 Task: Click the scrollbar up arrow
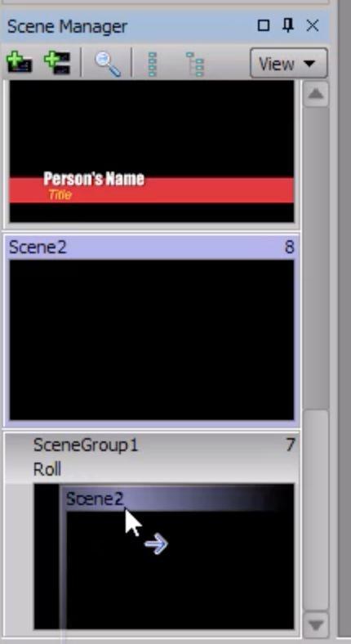point(315,95)
